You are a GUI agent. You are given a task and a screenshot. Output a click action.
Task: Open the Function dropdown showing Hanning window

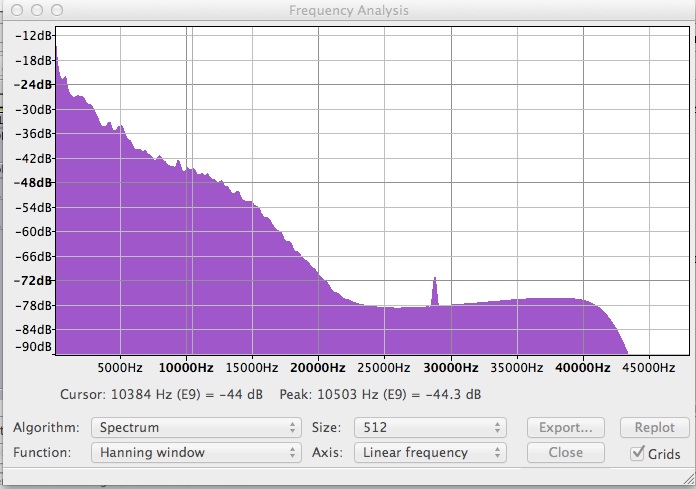point(196,453)
